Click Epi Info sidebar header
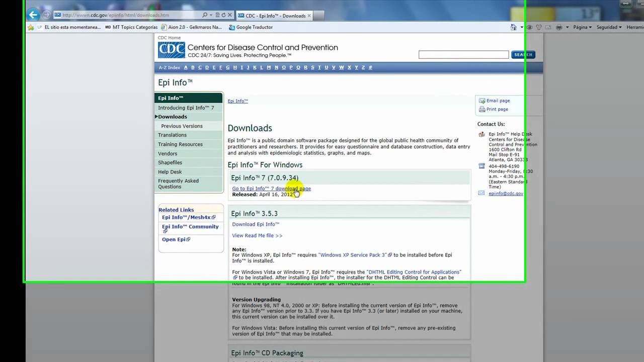644x362 pixels. (189, 98)
